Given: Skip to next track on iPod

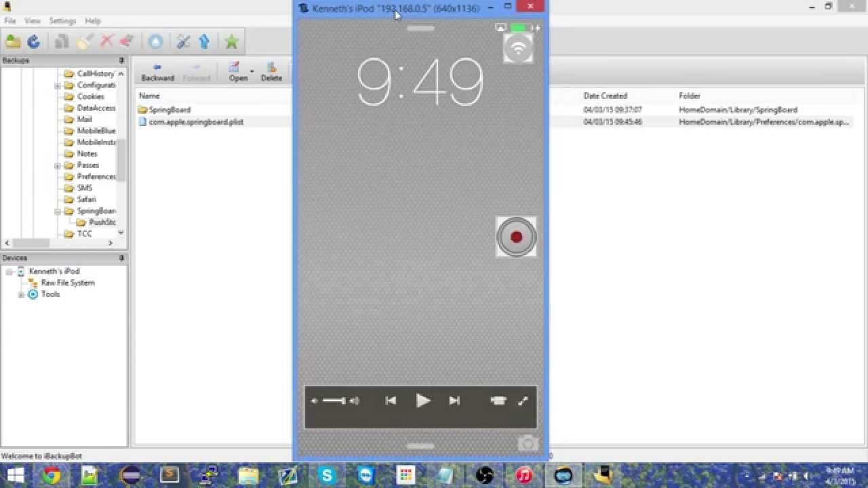Looking at the screenshot, I should 454,401.
